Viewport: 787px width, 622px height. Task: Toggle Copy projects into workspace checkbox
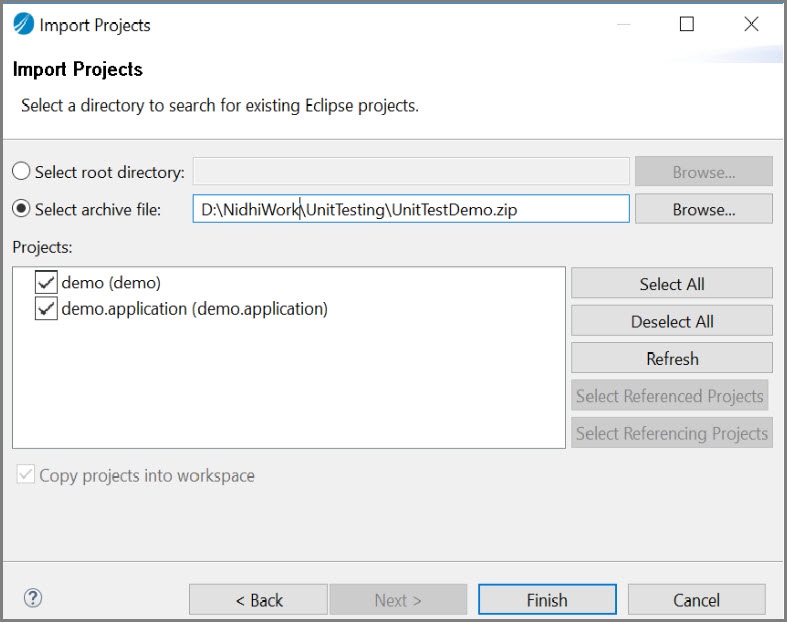(25, 475)
